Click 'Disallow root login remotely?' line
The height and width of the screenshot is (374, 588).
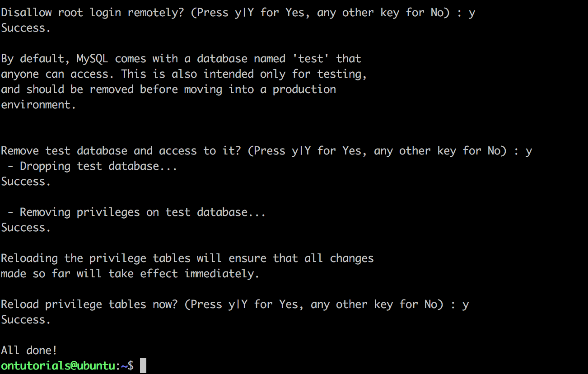pos(238,13)
